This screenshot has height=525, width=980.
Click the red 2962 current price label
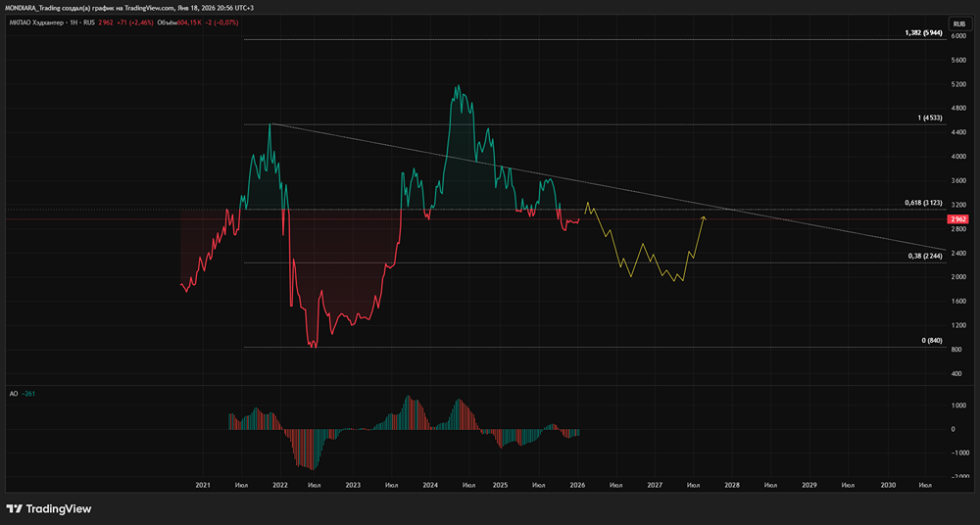[x=959, y=219]
